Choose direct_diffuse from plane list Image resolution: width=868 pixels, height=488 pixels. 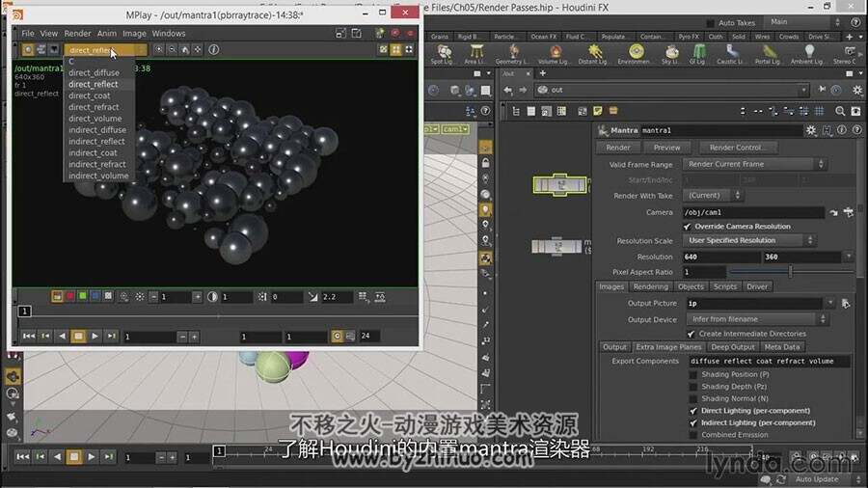coord(95,72)
